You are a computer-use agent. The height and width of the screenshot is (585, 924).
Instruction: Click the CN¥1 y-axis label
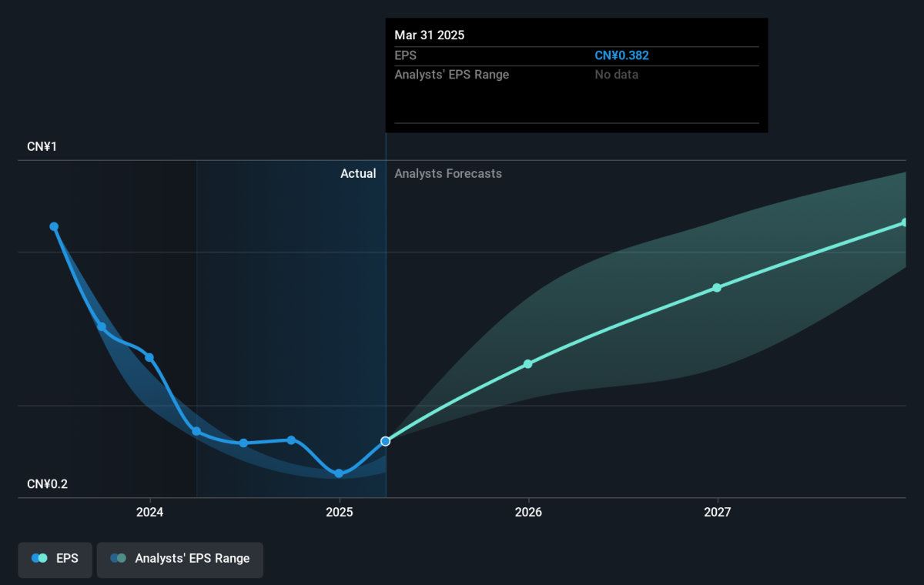pyautogui.click(x=42, y=146)
